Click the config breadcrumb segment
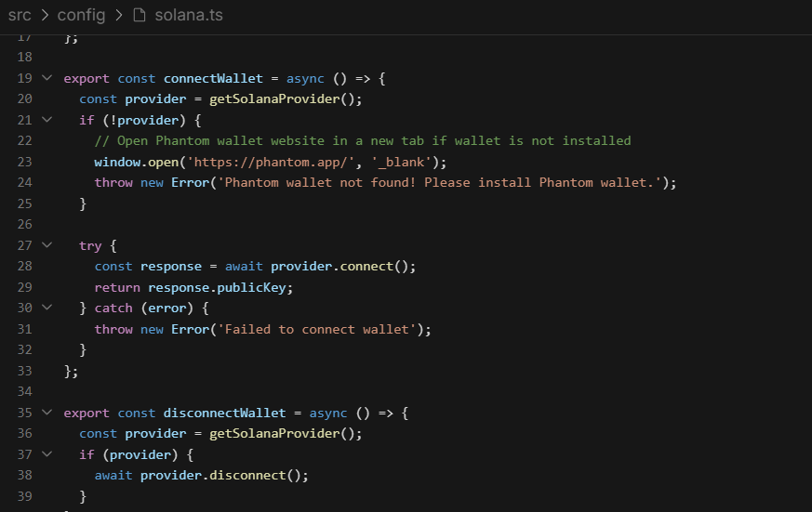812x512 pixels. pyautogui.click(x=81, y=16)
